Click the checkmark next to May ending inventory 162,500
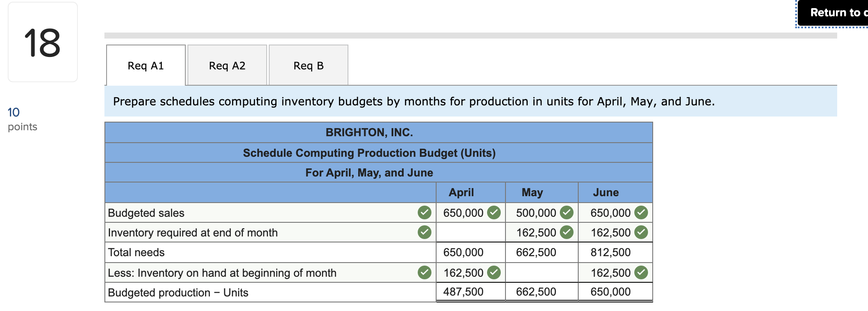 (567, 232)
